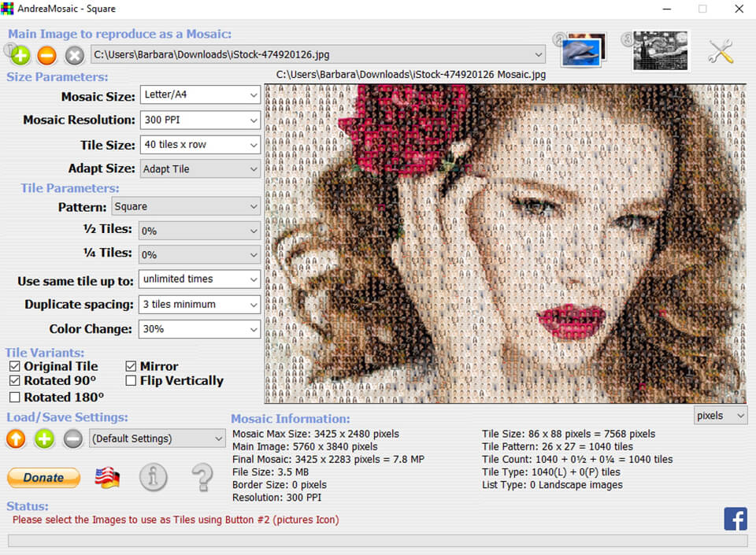
Task: Open the Adapt Size dropdown
Action: click(x=200, y=169)
